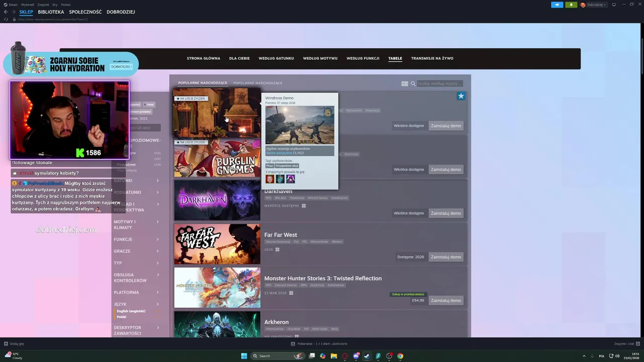644x362 pixels.
Task: Reload the store page using the refresh icon
Action: click(x=6, y=19)
